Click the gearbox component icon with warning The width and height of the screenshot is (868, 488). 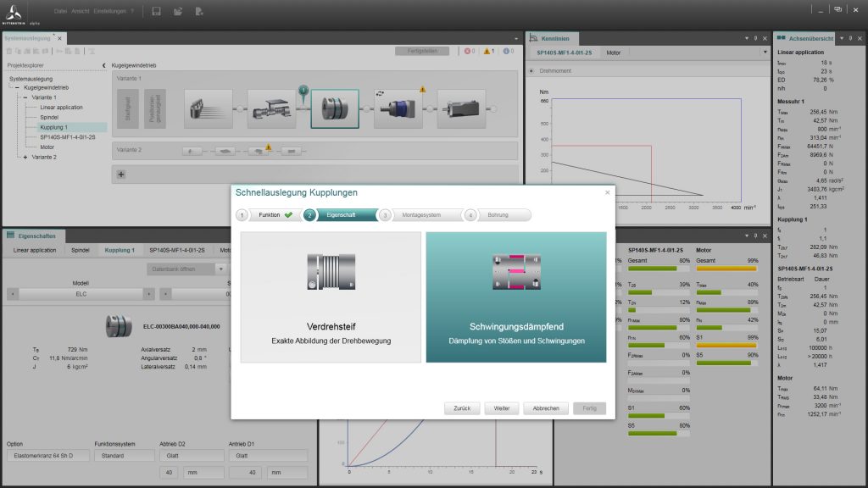398,108
